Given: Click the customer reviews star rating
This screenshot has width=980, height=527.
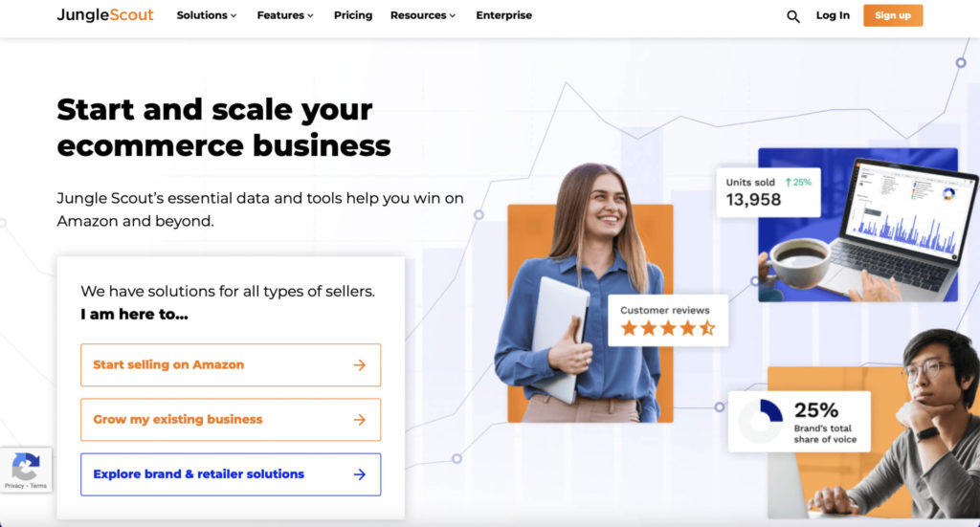Looking at the screenshot, I should pyautogui.click(x=667, y=328).
